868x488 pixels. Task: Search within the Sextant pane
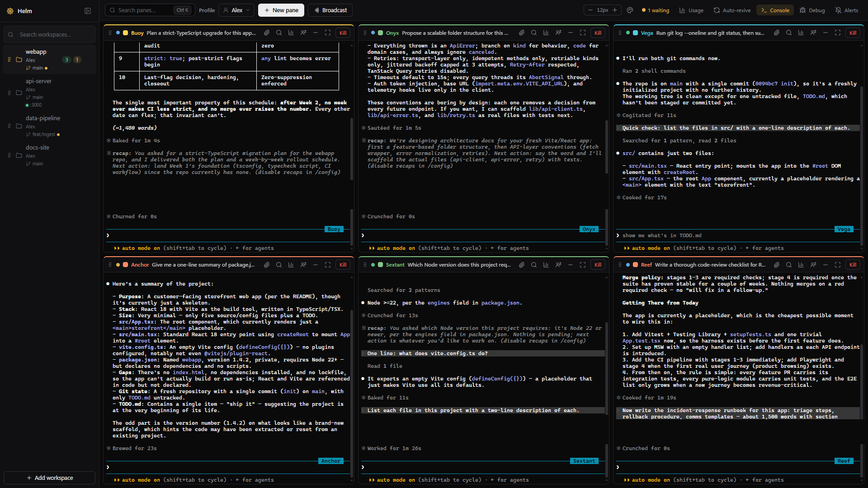pos(534,265)
